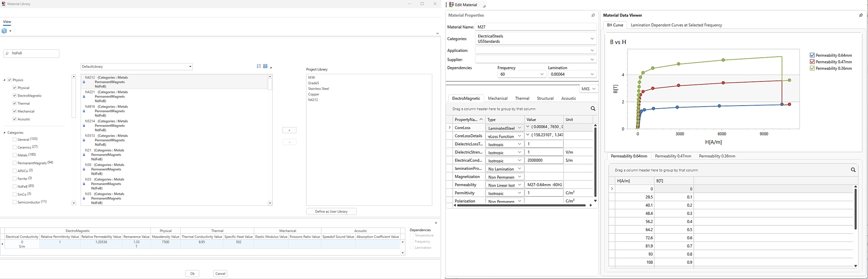
Task: Click the Edit Material toolbar icon
Action: (x=451, y=4)
